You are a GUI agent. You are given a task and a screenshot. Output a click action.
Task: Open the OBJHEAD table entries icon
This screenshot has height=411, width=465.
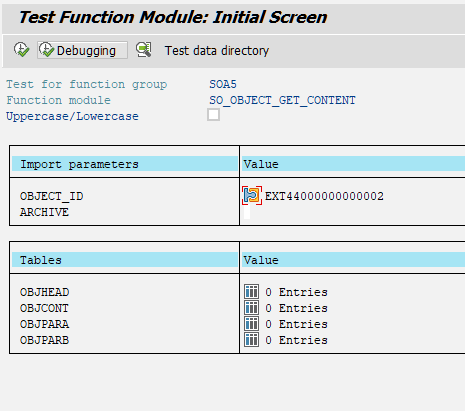point(251,292)
